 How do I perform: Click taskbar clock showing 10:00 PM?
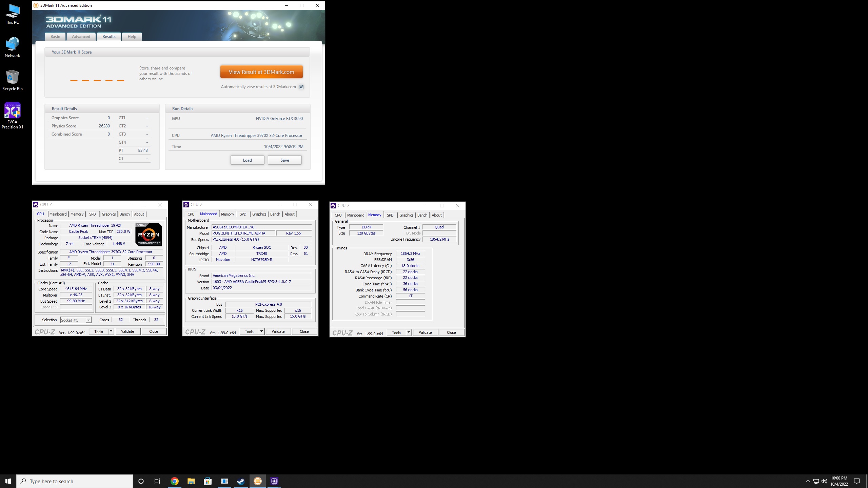[839, 481]
